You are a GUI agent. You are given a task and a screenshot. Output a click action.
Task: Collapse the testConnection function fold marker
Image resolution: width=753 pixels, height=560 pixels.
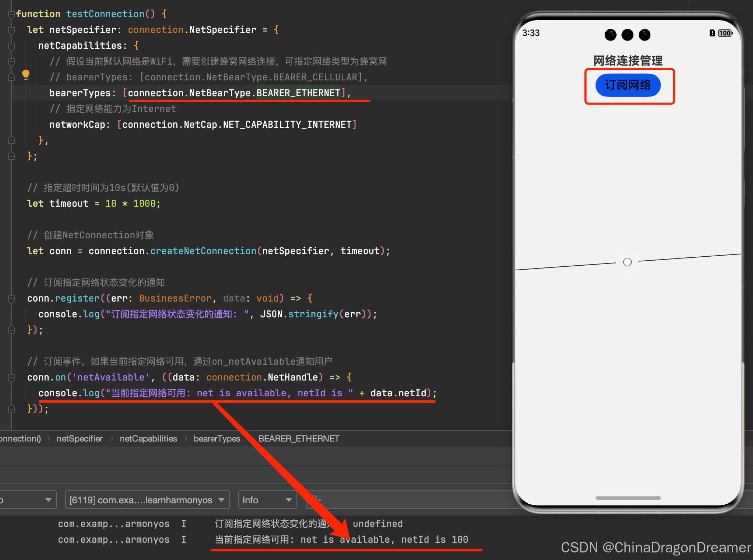[11, 14]
